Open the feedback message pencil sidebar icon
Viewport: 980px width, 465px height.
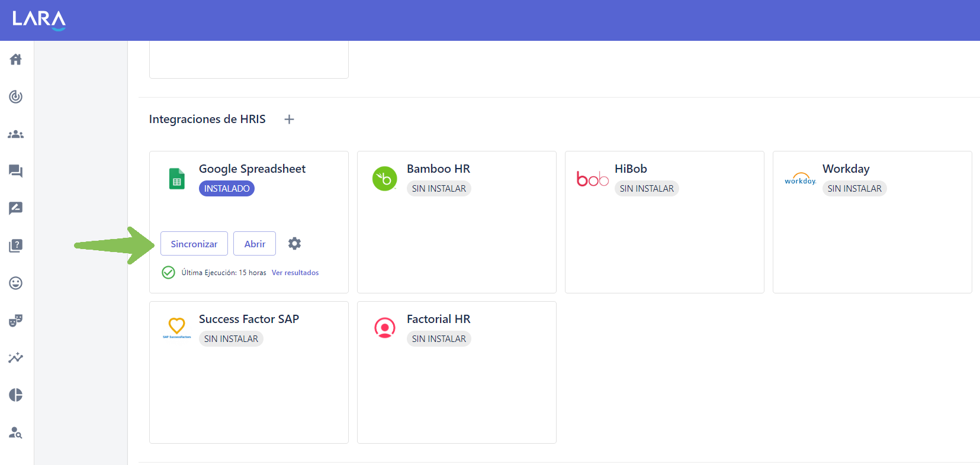point(16,208)
